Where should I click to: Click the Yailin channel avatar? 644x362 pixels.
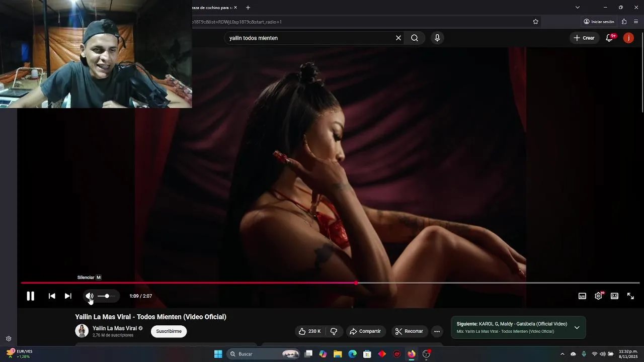click(x=82, y=331)
